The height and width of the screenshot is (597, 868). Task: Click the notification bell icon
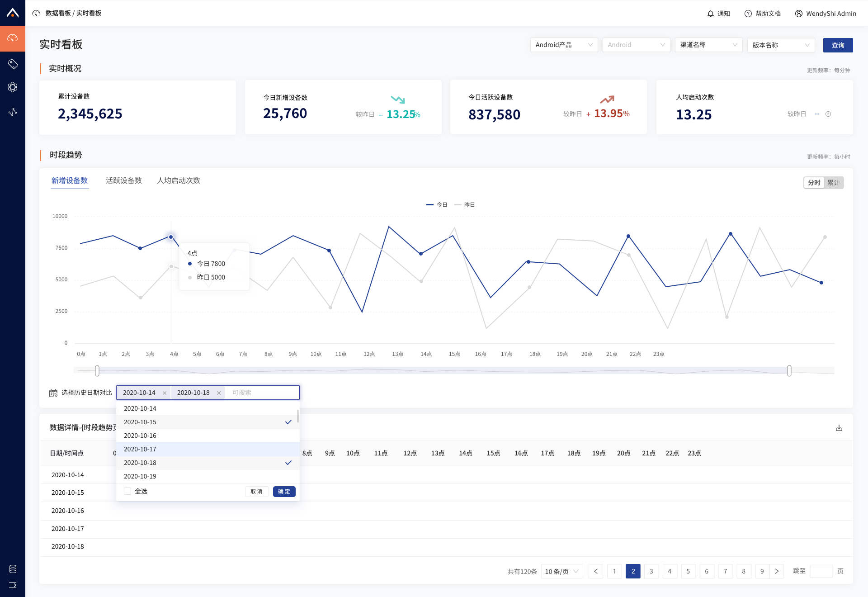(711, 14)
